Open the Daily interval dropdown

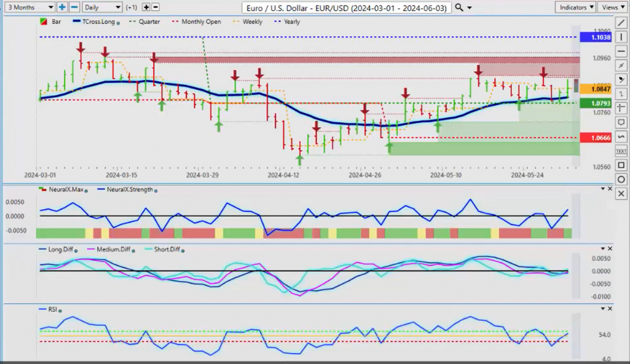point(102,7)
